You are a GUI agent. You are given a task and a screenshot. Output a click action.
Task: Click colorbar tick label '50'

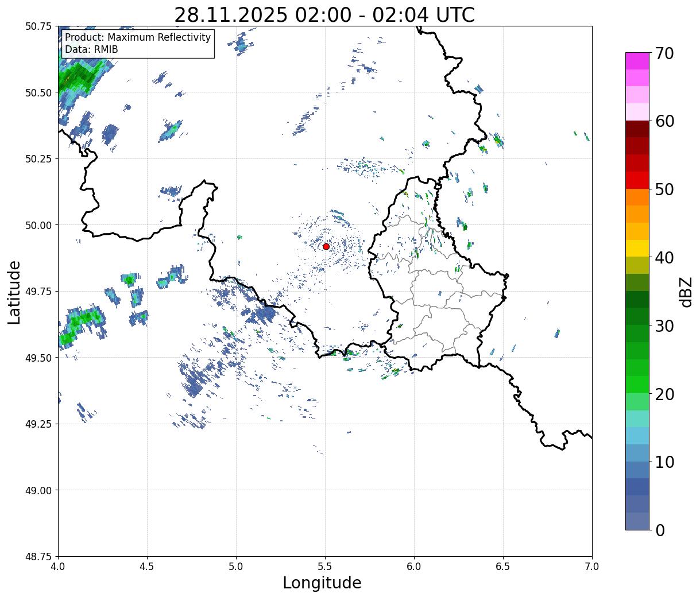(664, 189)
